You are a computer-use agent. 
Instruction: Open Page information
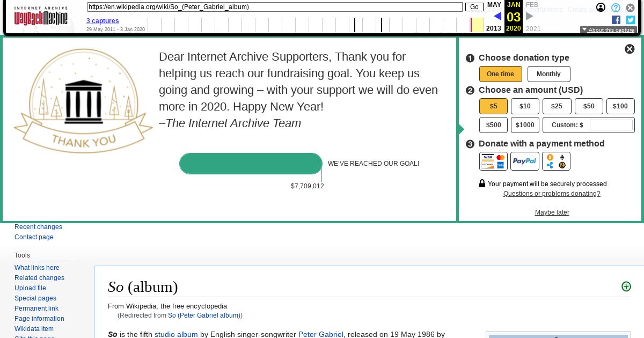[x=39, y=319]
